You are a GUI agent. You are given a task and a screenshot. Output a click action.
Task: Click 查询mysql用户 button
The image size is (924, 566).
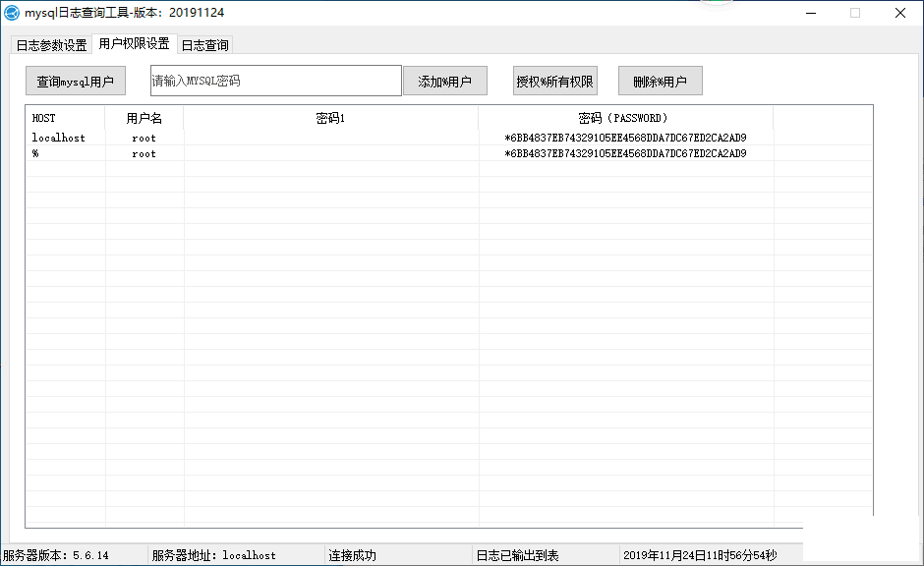pos(76,82)
